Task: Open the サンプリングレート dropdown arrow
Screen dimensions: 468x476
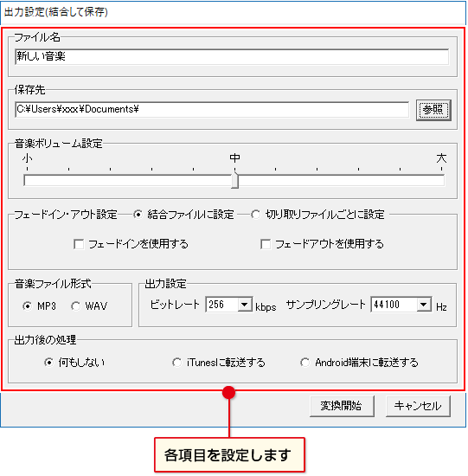Action: point(424,304)
